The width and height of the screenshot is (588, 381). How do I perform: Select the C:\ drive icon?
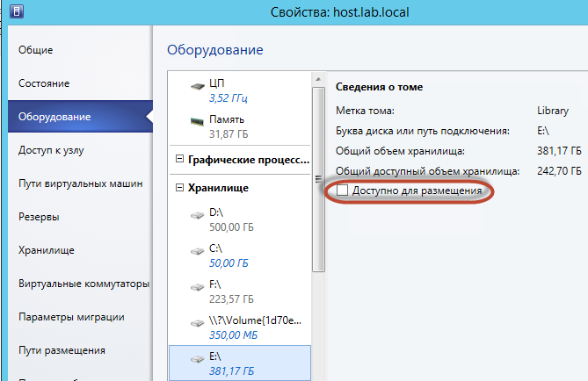(196, 250)
